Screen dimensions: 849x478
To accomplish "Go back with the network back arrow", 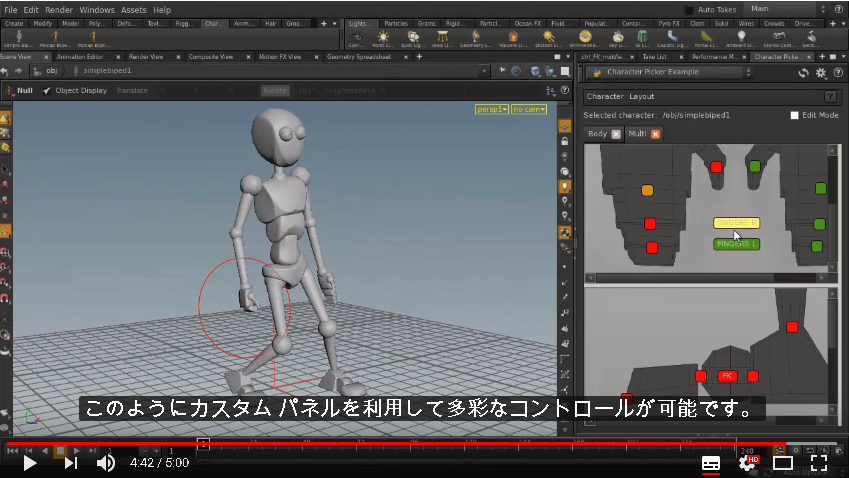I will tap(5, 71).
